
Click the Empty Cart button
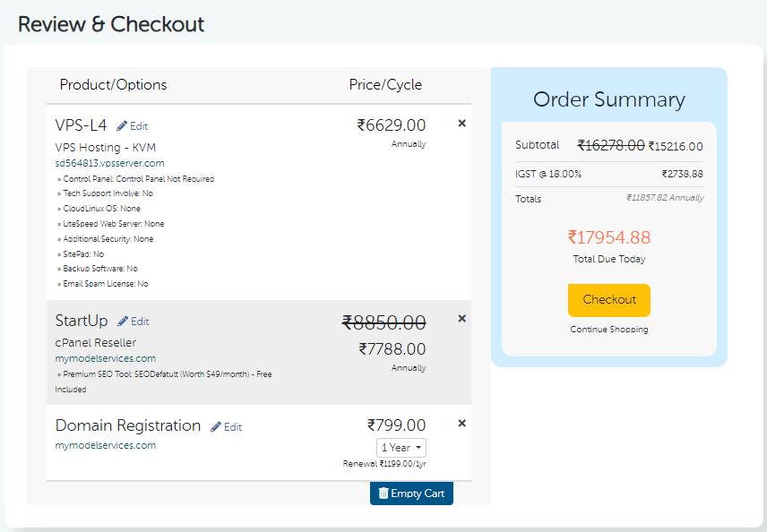(x=411, y=493)
